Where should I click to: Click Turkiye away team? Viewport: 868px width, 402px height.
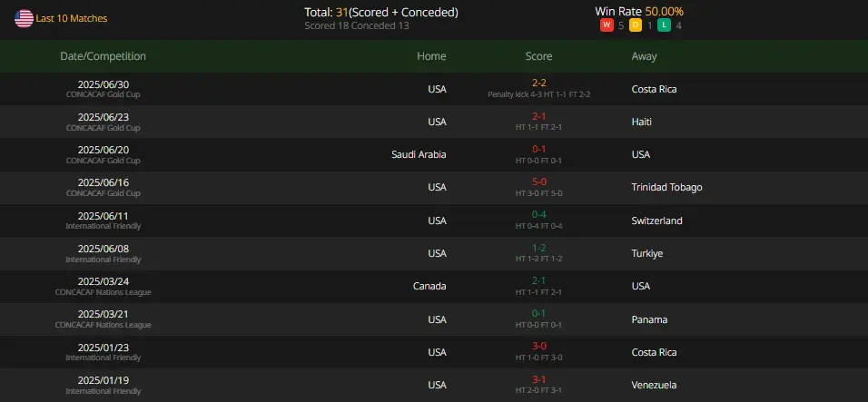pyautogui.click(x=647, y=253)
